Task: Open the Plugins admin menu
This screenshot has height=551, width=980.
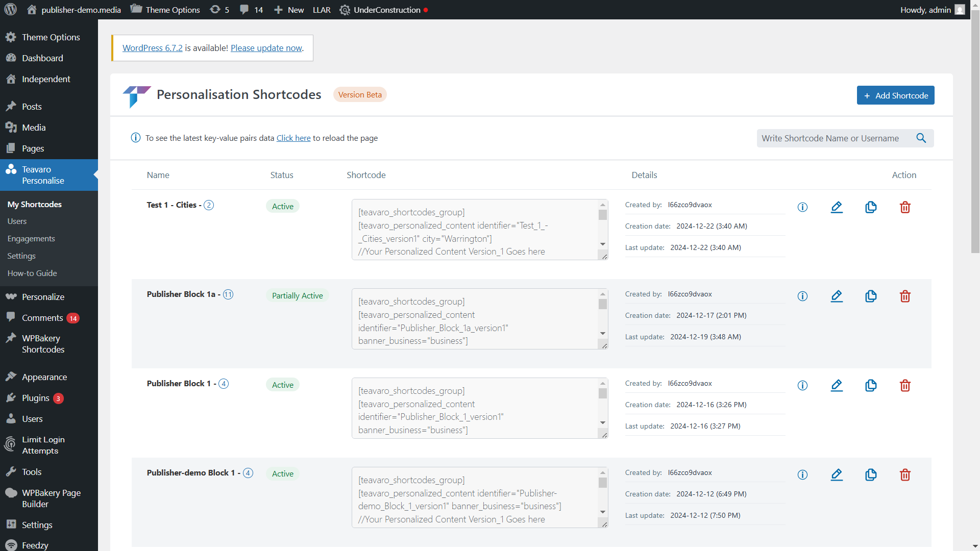Action: 36,398
